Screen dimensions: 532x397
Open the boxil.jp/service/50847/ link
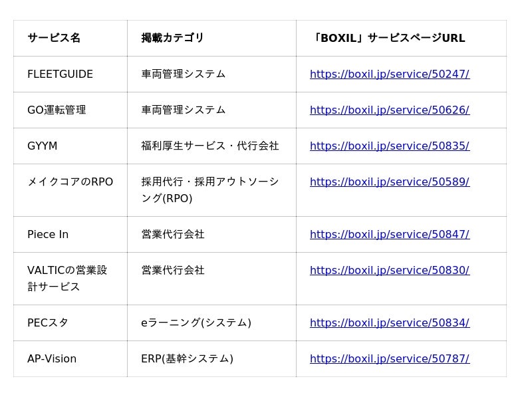pyautogui.click(x=389, y=235)
